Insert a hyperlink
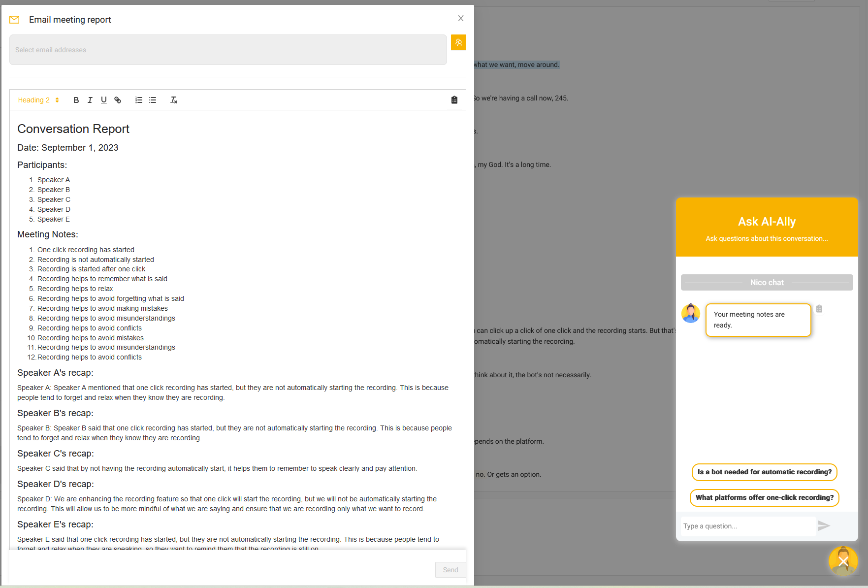 pyautogui.click(x=118, y=100)
